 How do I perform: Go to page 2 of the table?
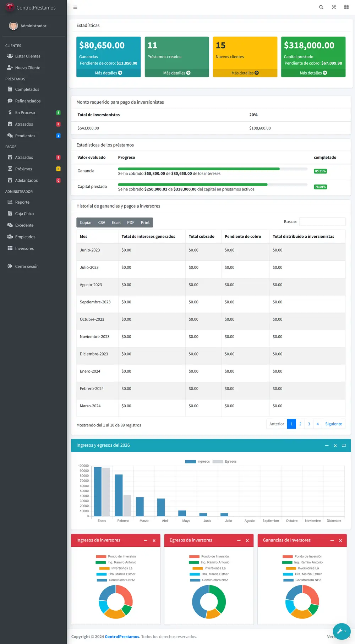(300, 424)
